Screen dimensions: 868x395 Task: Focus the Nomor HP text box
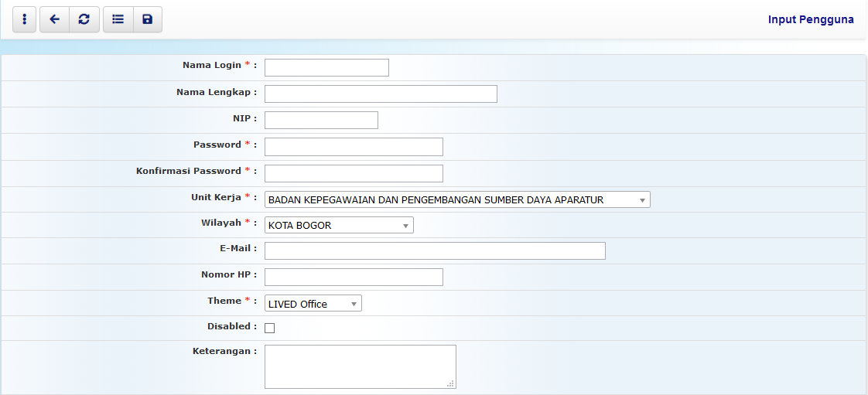point(354,278)
